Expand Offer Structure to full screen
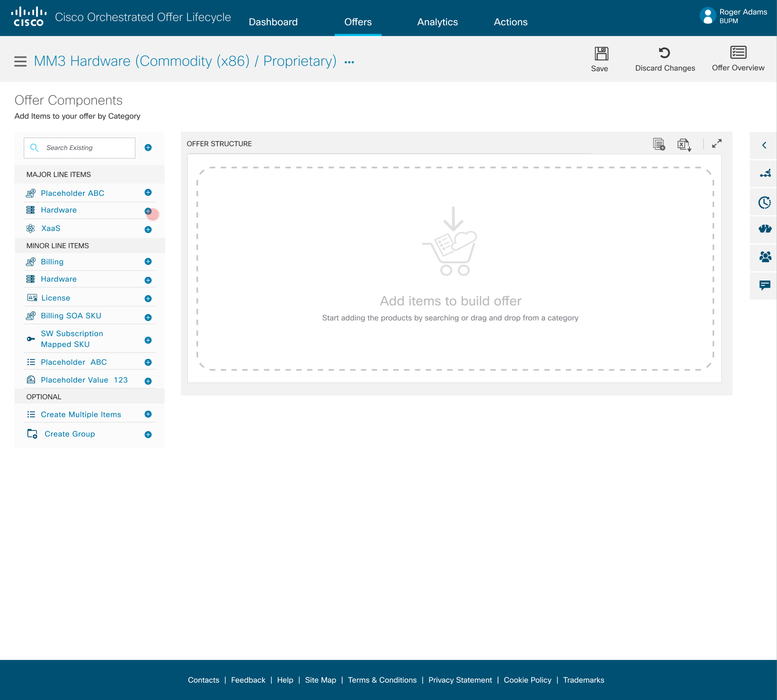Image resolution: width=777 pixels, height=700 pixels. (x=716, y=144)
